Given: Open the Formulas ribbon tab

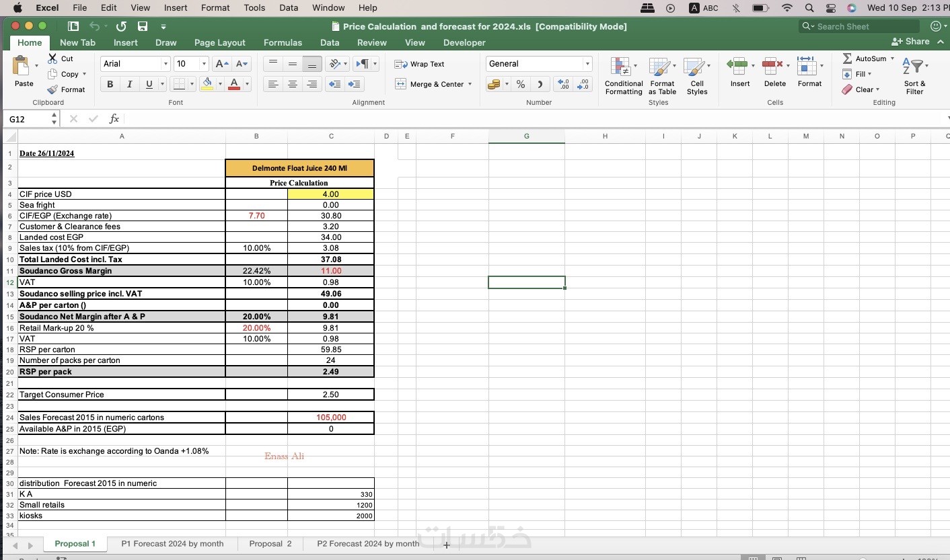Looking at the screenshot, I should (x=283, y=42).
